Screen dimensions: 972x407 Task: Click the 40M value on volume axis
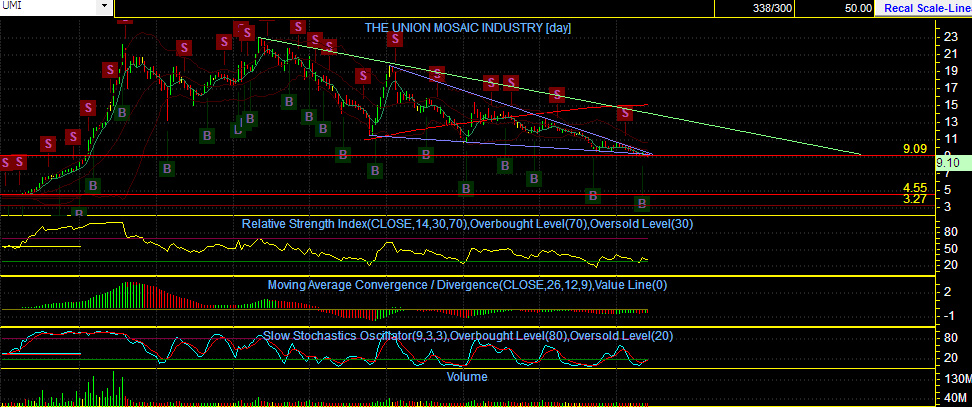(x=954, y=397)
